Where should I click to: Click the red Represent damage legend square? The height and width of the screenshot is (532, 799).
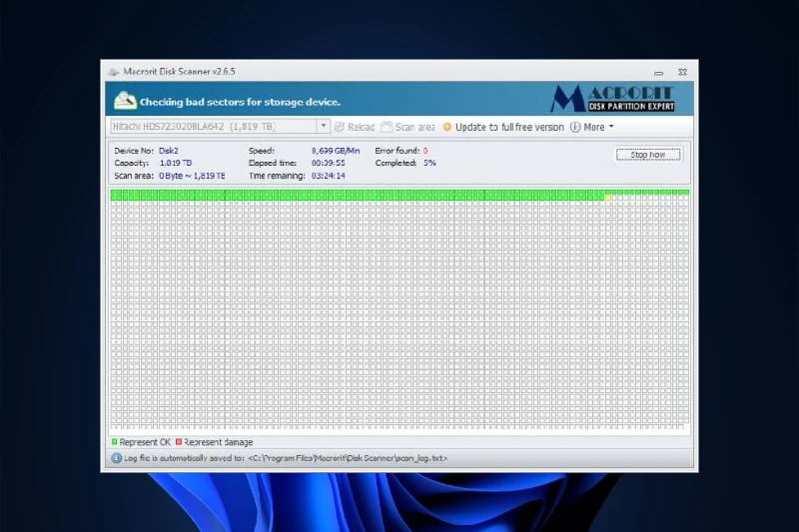point(179,441)
